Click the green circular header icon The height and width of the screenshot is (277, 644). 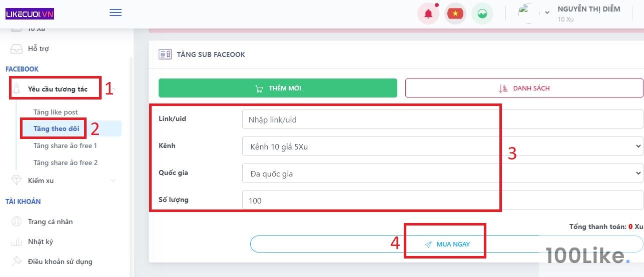[x=482, y=14]
